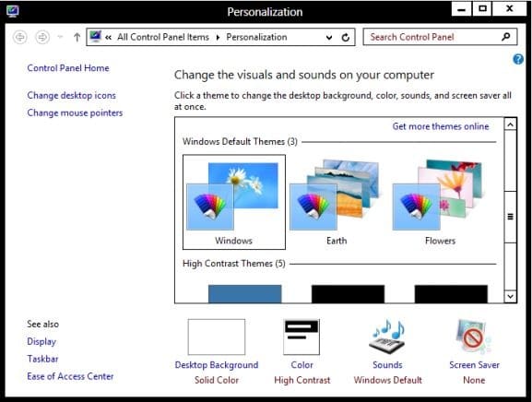The width and height of the screenshot is (532, 402).
Task: Open Change mouse pointers link
Action: (x=75, y=112)
